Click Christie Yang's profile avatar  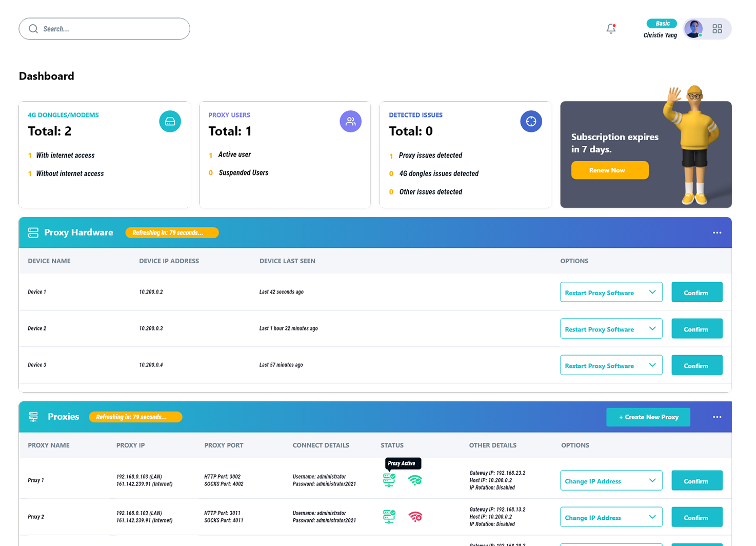coord(693,29)
